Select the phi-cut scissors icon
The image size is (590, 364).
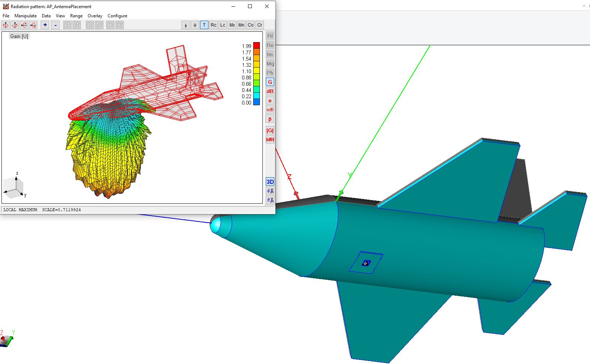pos(270,191)
